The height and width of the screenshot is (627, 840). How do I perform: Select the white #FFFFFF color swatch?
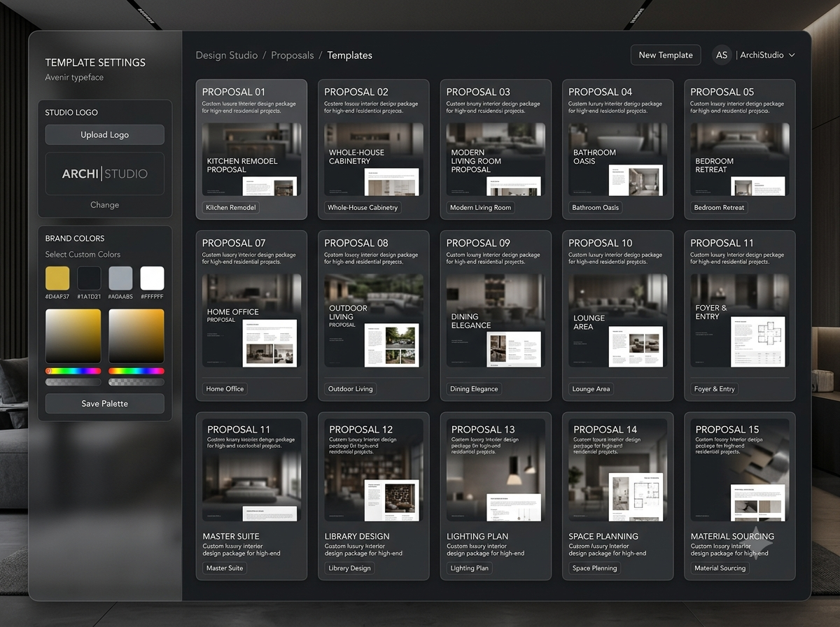tap(152, 278)
